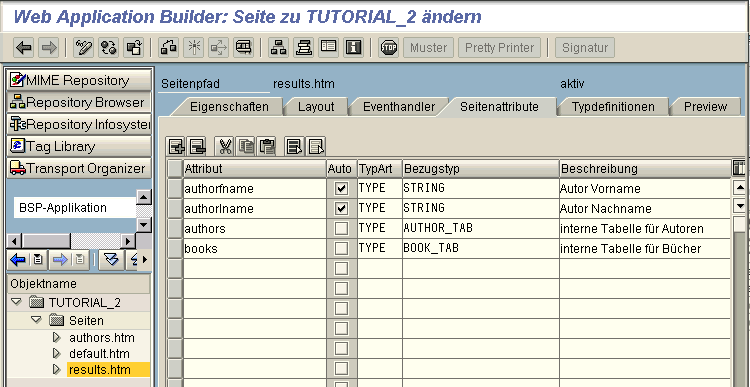Check the Auto box for authors
Screen dimensions: 750x387
pos(341,229)
